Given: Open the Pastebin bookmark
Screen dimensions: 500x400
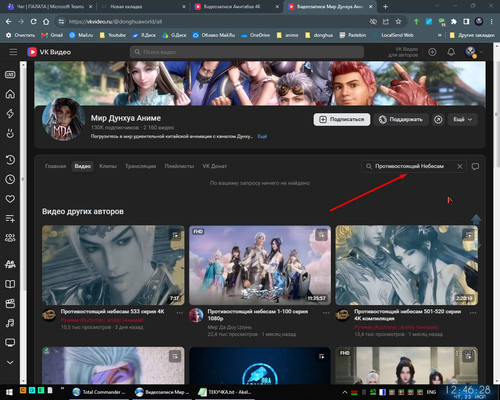Looking at the screenshot, I should 353,35.
